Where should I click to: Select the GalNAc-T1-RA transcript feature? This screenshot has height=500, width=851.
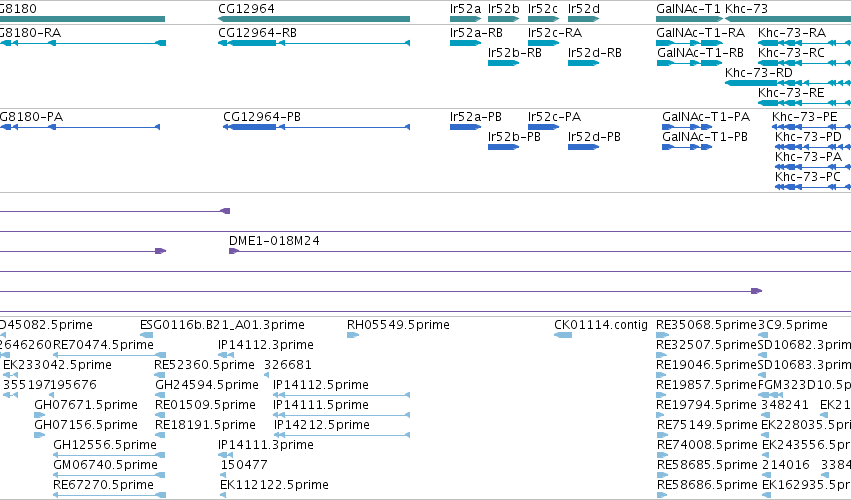pos(689,43)
